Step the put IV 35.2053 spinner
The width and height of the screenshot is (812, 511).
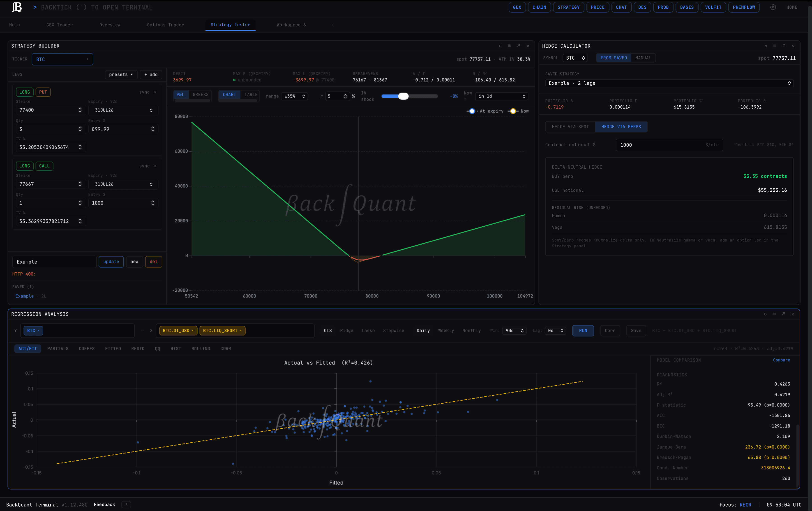click(x=80, y=147)
